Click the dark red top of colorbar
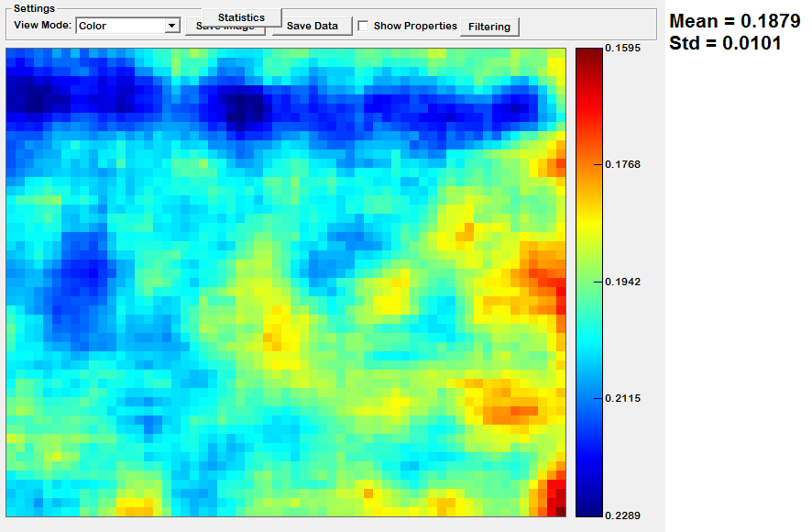 [x=588, y=53]
